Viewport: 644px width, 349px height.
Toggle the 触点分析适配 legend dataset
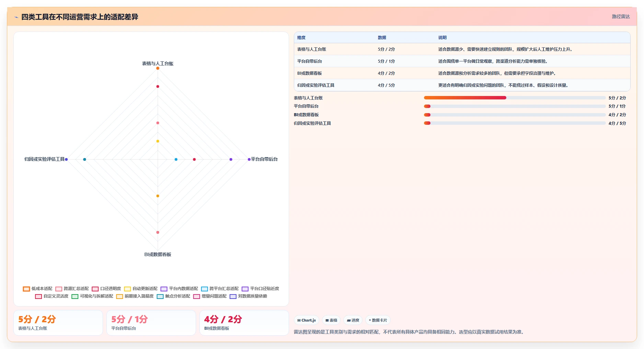(173, 296)
